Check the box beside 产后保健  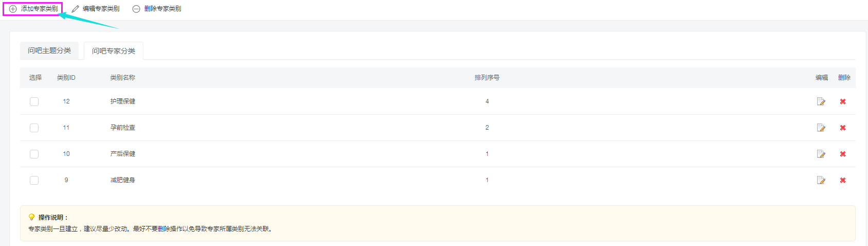34,154
